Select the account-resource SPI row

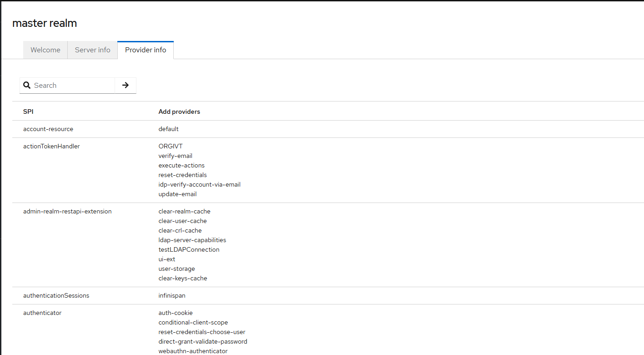point(48,129)
